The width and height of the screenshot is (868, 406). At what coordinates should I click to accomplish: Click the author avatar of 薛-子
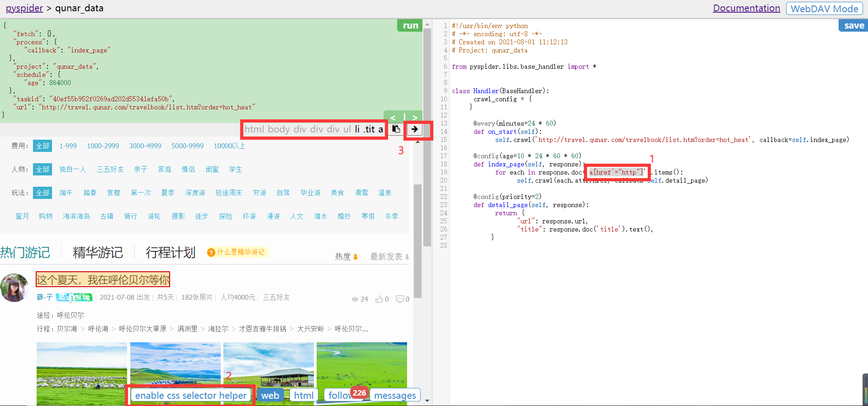point(14,288)
